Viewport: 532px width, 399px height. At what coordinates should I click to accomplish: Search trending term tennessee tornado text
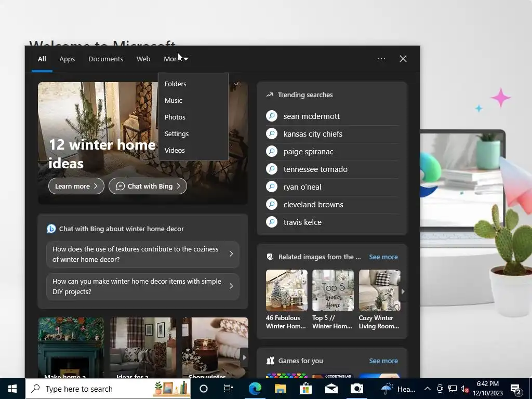coord(315,169)
